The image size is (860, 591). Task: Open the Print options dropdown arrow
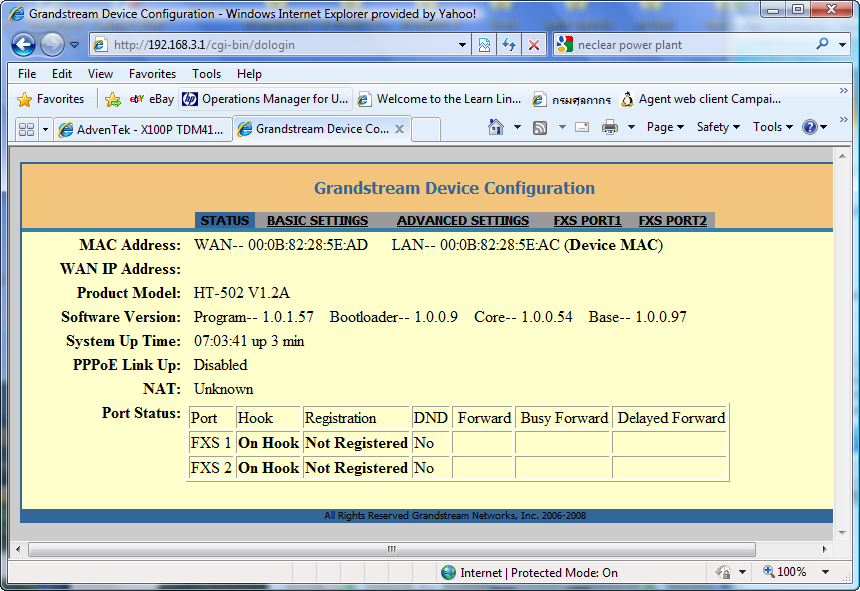(x=631, y=127)
